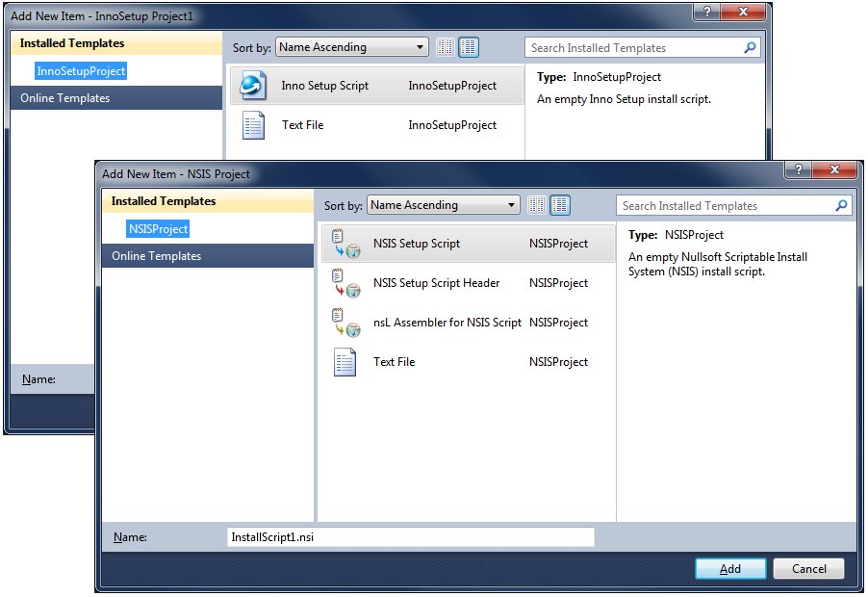
Task: Select the nsL Assembler for NSIS Script name
Action: click(x=447, y=323)
